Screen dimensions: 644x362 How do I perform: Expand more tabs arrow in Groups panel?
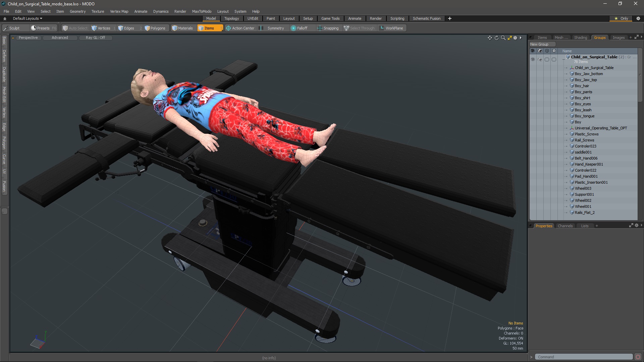pos(641,37)
